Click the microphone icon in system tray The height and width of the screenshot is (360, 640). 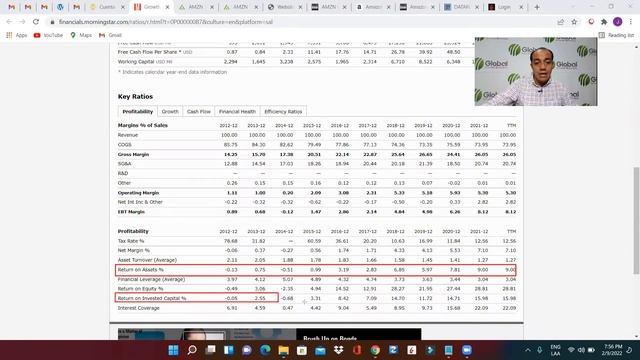pos(540,350)
